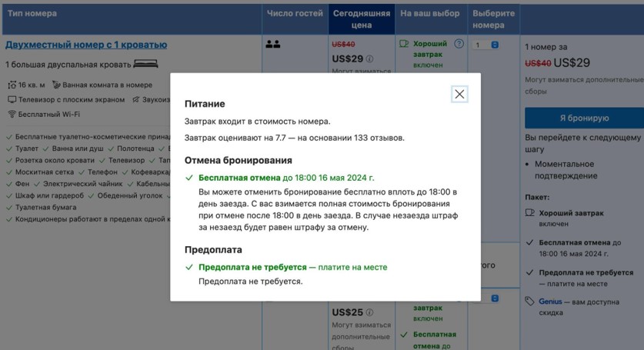Click the Wi-Fi icon by 'Бесплатный Wi-Fi'
Viewport: 644px width, 350px height.
click(x=12, y=114)
